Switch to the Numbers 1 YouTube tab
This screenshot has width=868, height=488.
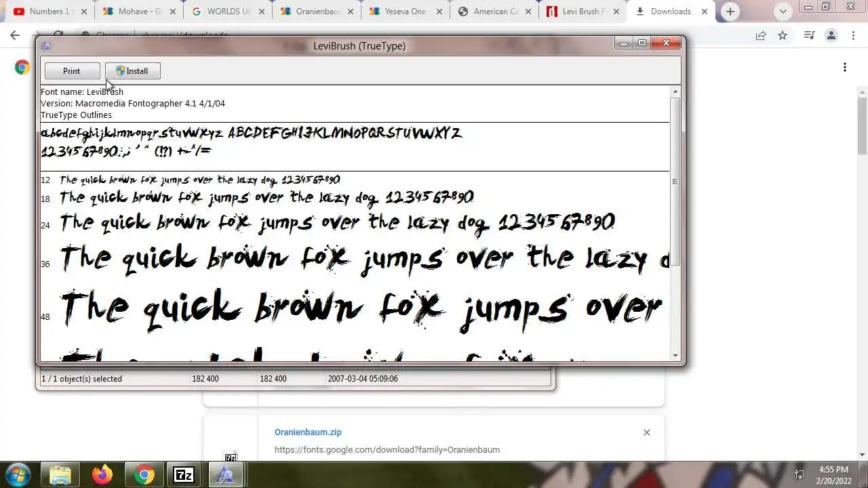(x=50, y=12)
